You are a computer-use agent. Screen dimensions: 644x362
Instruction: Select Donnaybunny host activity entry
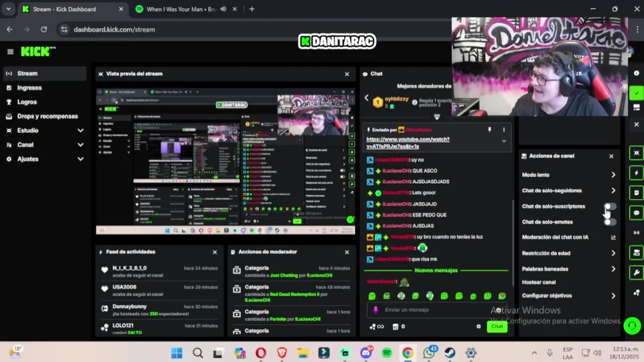[x=159, y=310]
